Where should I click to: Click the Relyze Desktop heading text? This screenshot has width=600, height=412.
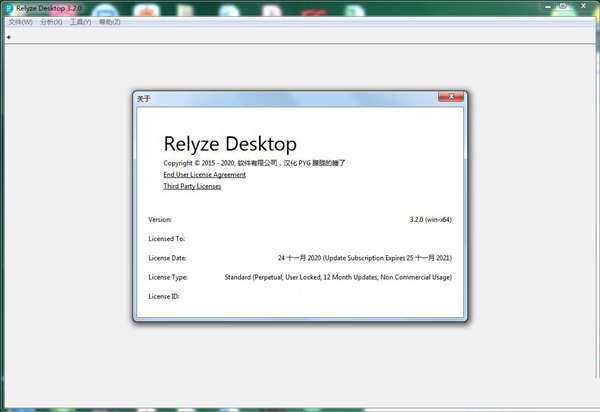click(x=230, y=144)
